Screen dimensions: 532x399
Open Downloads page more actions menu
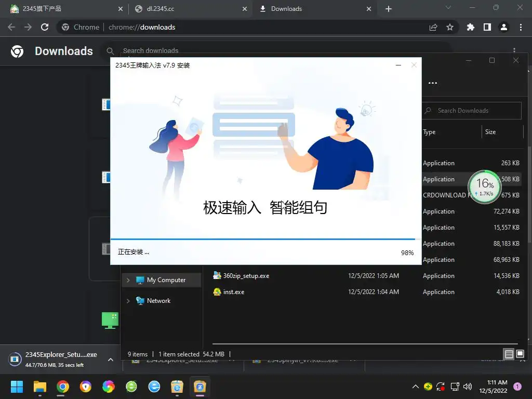(514, 50)
